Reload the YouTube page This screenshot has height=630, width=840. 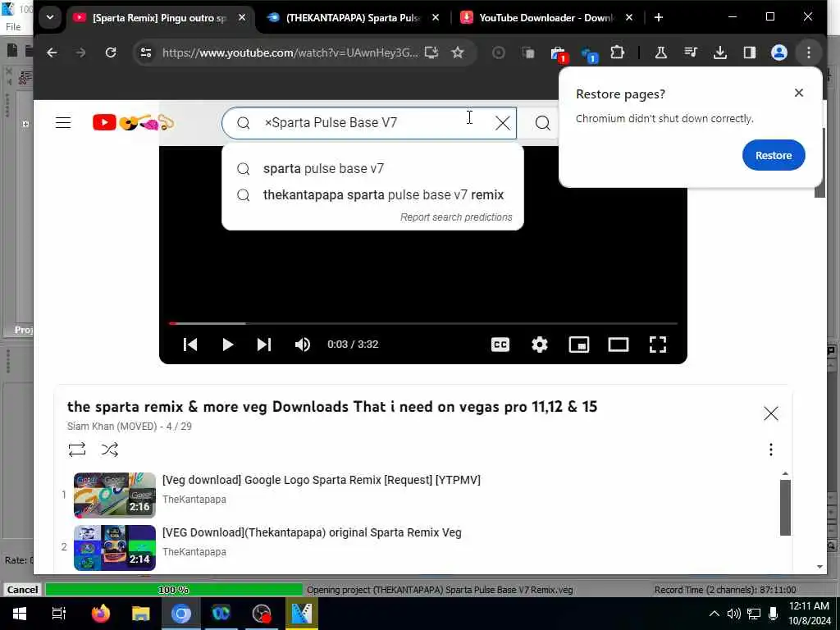tap(111, 52)
